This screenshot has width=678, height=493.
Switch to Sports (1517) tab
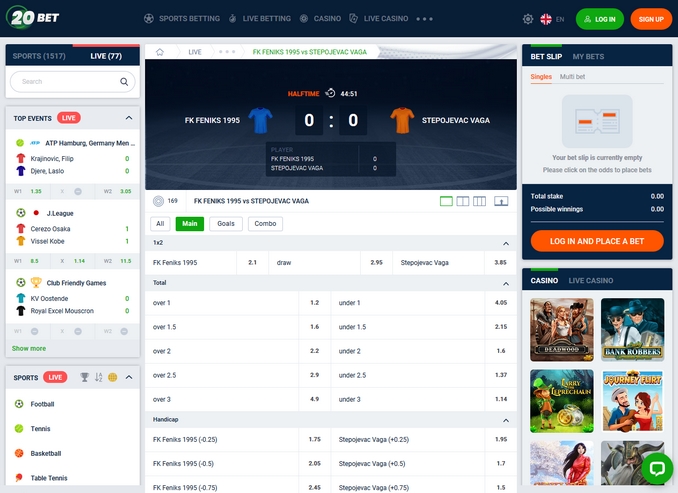39,56
